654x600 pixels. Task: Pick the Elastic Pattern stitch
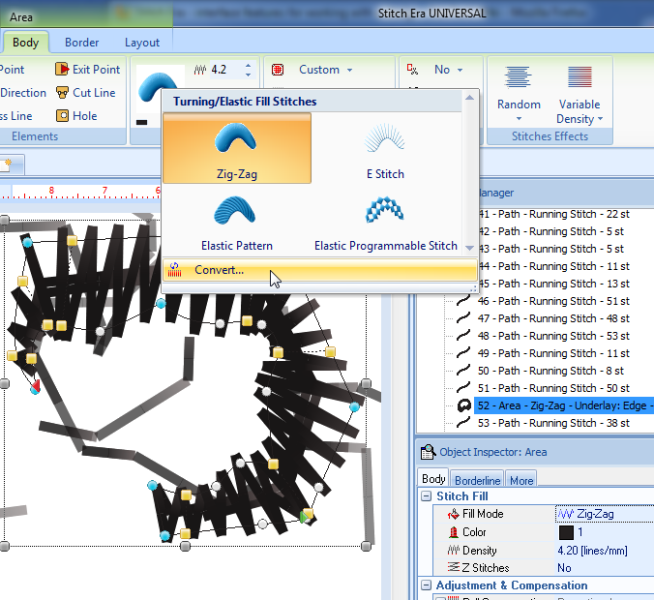pyautogui.click(x=237, y=220)
